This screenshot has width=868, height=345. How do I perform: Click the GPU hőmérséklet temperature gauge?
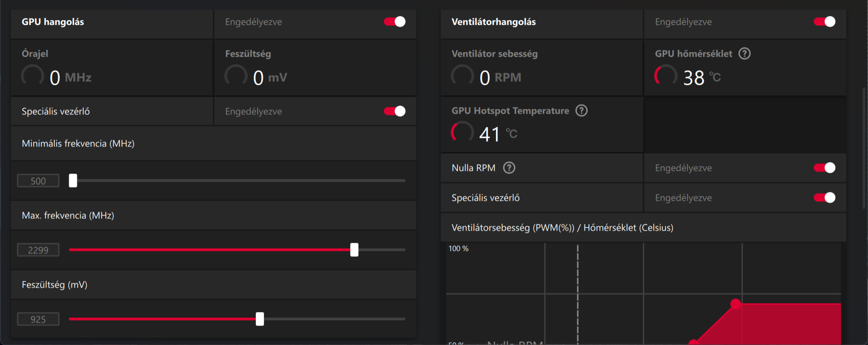666,76
